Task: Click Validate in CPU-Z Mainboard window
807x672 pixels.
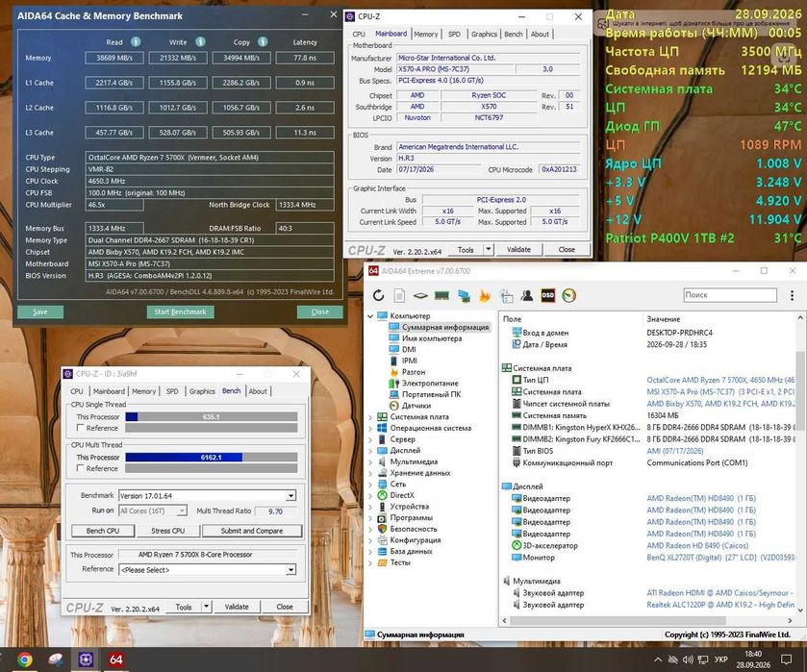Action: (x=518, y=250)
